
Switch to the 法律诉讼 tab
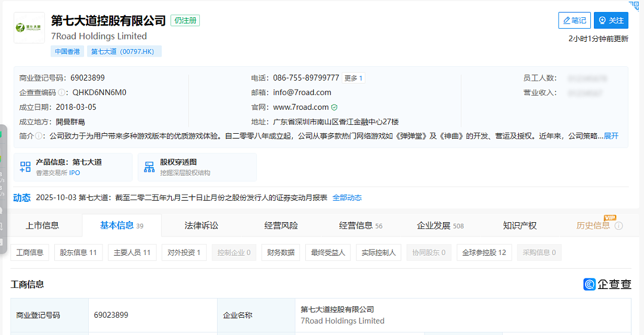(202, 226)
